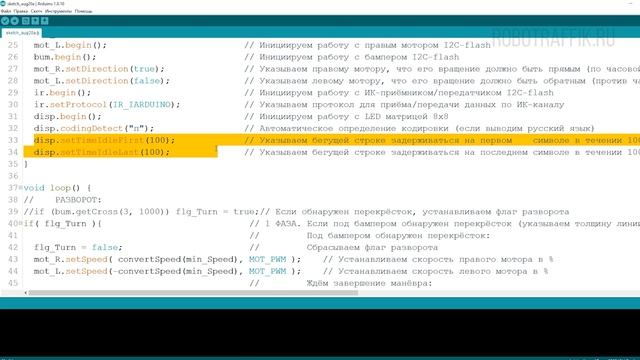Click code text ir.begin();
Viewport: 640px width, 360px height.
coord(62,92)
